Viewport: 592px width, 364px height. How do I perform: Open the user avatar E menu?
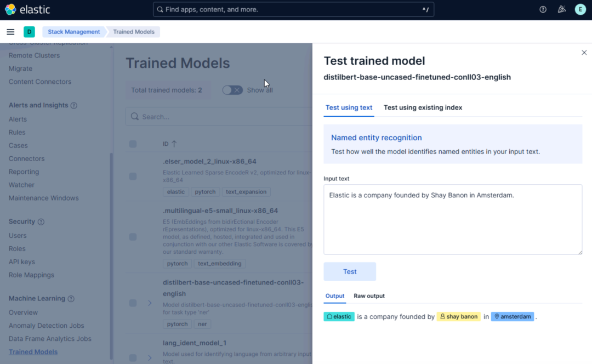click(580, 9)
